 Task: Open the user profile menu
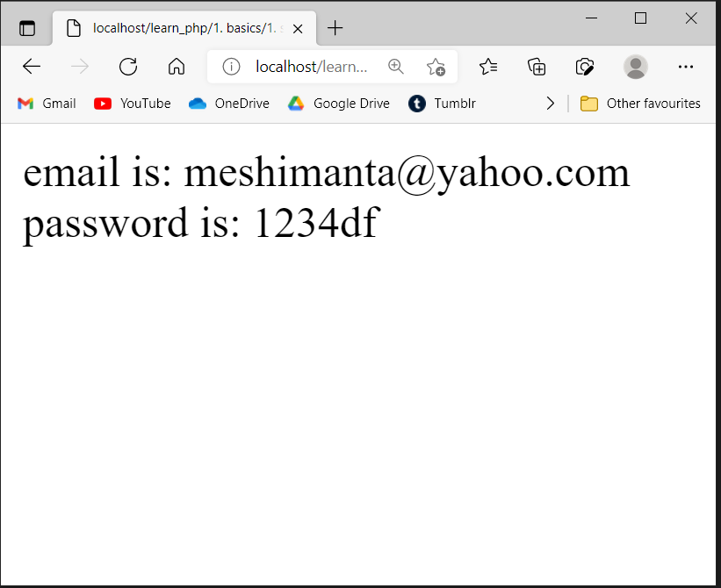(x=636, y=67)
